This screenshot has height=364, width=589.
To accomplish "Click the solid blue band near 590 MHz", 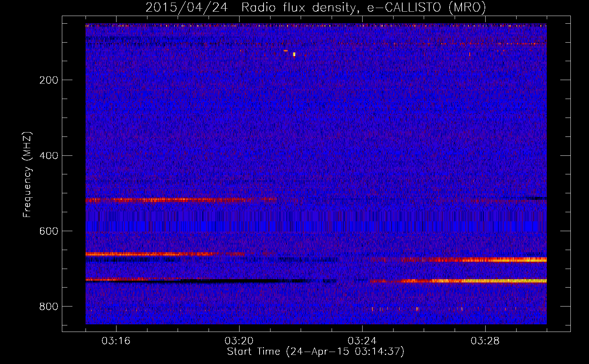I will point(316,226).
